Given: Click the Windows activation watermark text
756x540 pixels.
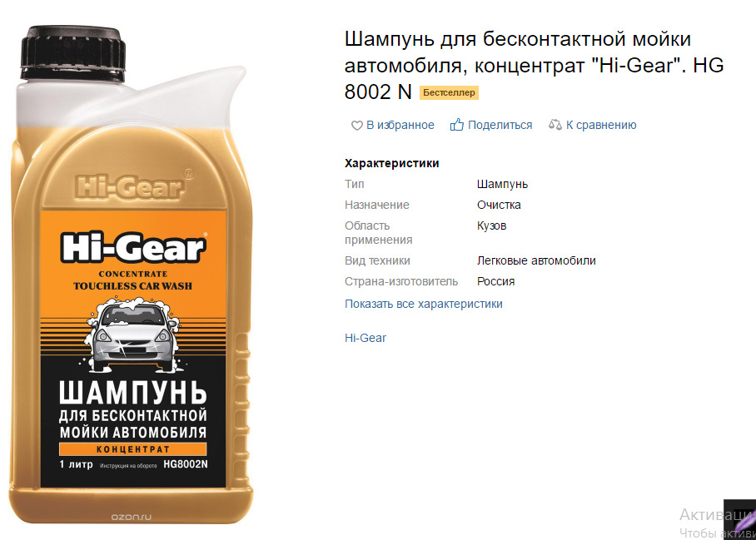Looking at the screenshot, I should tap(718, 523).
